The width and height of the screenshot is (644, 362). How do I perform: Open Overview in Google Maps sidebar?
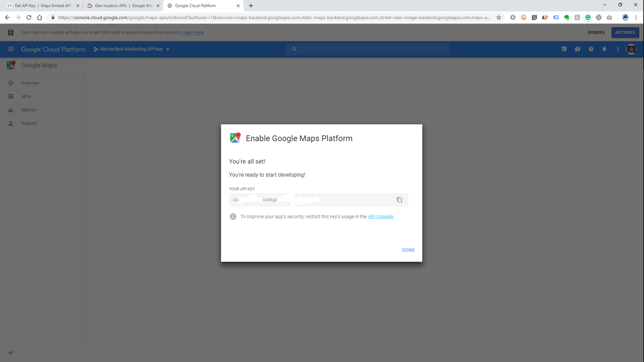coord(30,83)
